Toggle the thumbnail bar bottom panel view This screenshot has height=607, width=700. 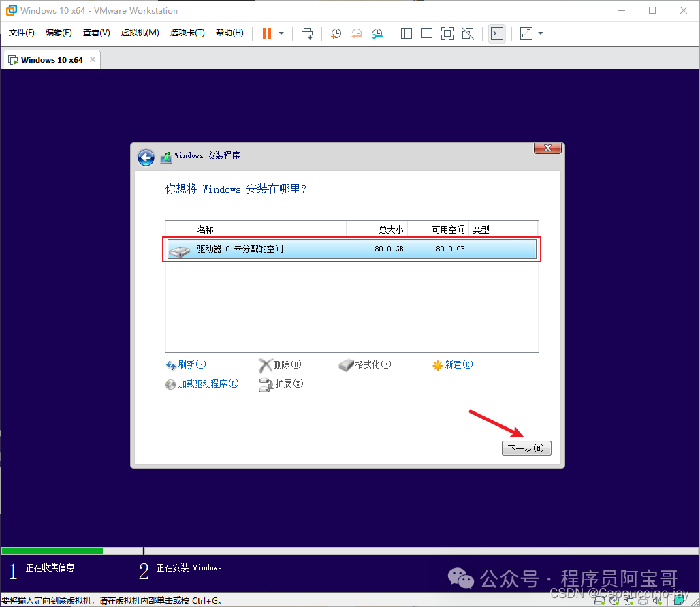[x=427, y=33]
